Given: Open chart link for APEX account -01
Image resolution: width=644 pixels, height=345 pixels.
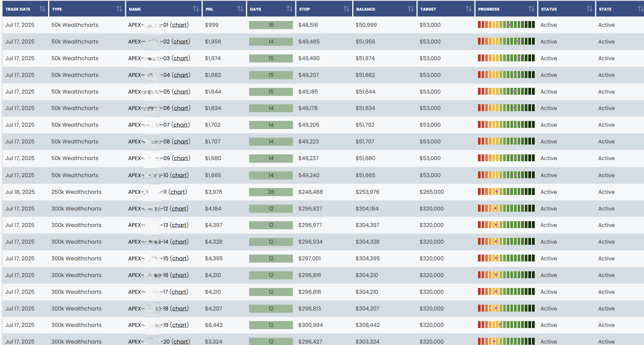Looking at the screenshot, I should (179, 25).
